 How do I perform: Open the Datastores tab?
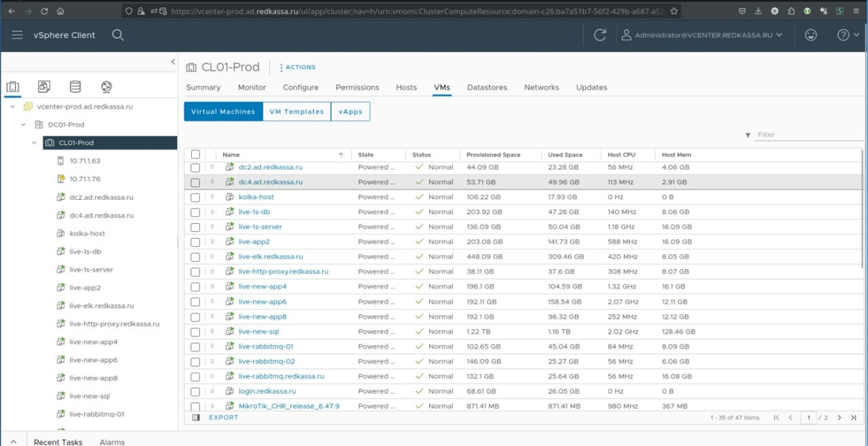[486, 88]
